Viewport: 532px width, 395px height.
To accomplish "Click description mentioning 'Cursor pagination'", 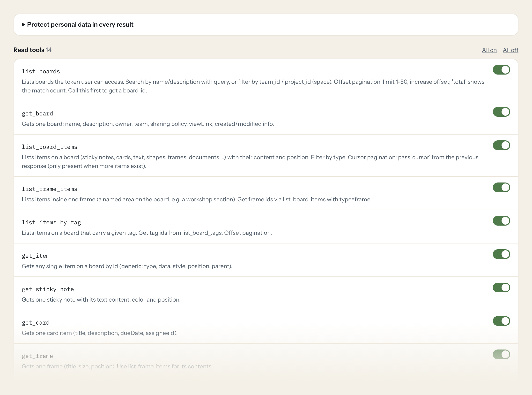I will click(250, 162).
